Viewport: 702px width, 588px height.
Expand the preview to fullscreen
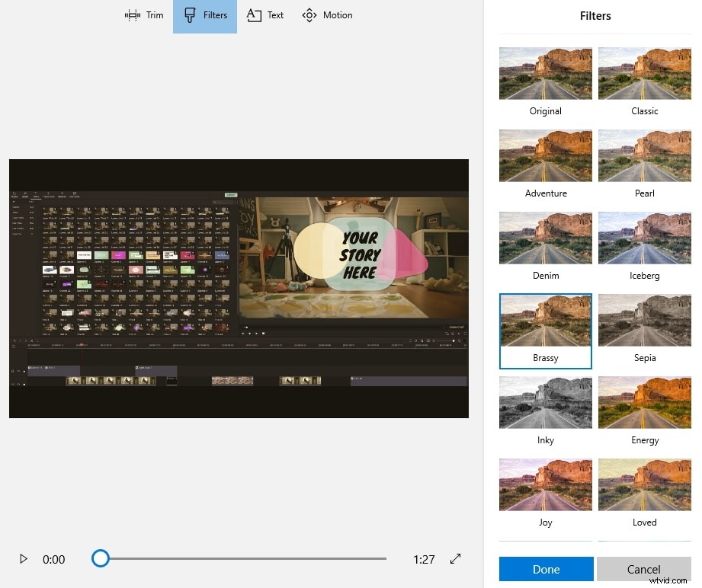(x=455, y=559)
